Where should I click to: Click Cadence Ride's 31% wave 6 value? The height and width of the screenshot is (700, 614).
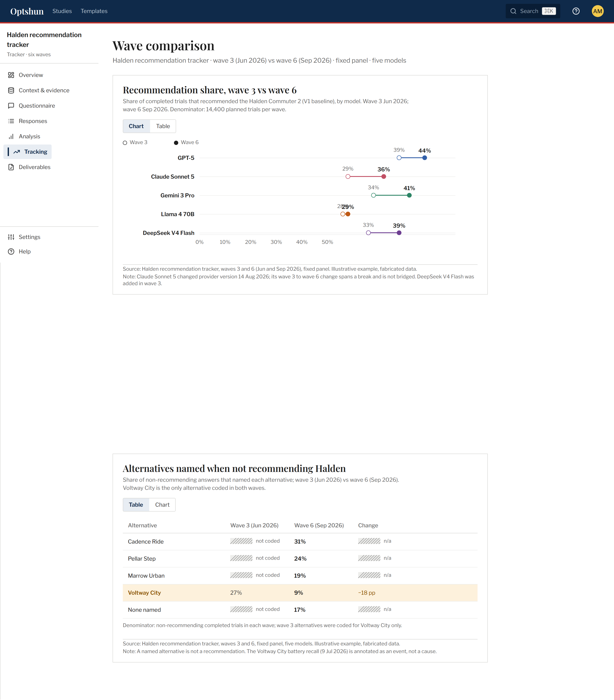point(300,542)
